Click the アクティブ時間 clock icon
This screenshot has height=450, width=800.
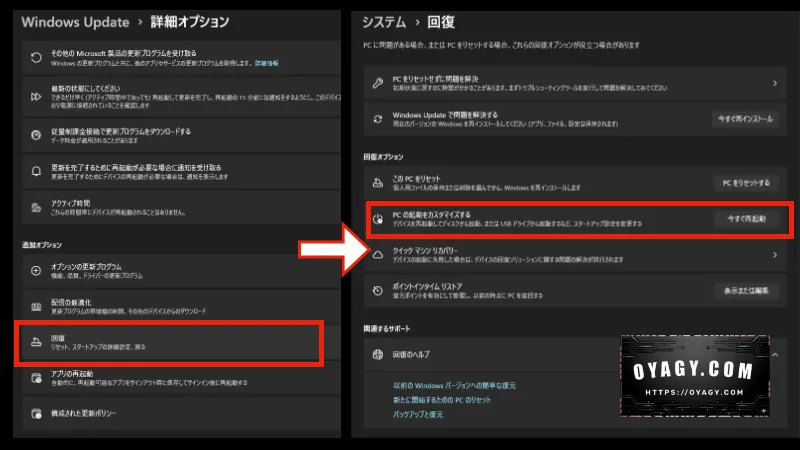36,207
